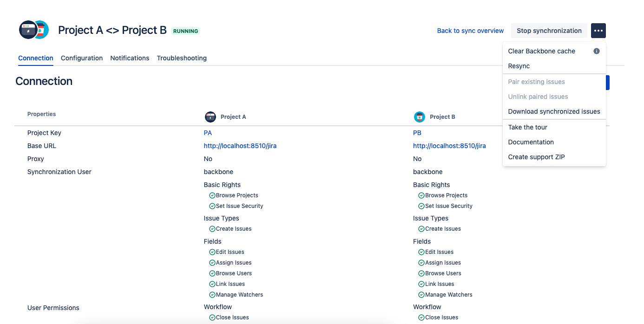This screenshot has height=324, width=644.
Task: Choose Resync from the dropdown menu
Action: [519, 66]
